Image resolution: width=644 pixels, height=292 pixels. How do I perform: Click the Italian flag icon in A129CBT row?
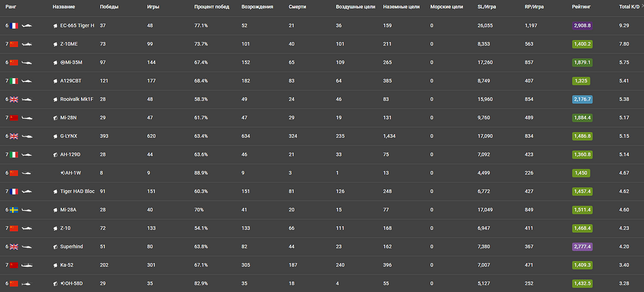point(14,81)
